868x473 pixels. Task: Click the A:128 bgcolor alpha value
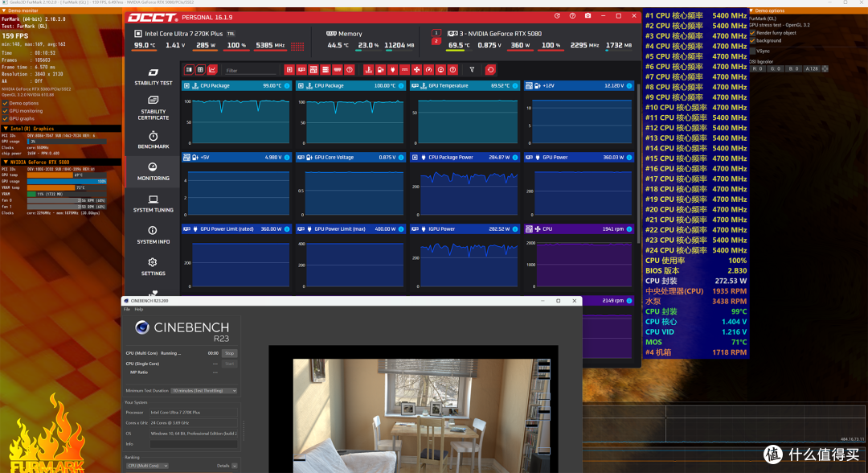812,68
